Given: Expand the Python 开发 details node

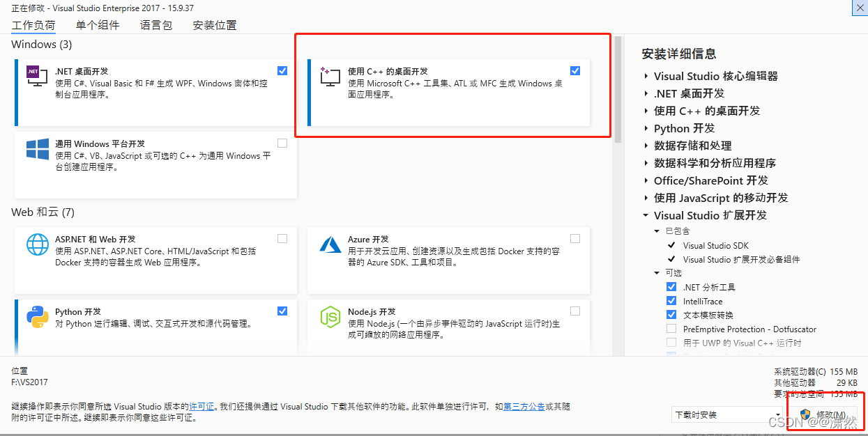Looking at the screenshot, I should tap(646, 128).
